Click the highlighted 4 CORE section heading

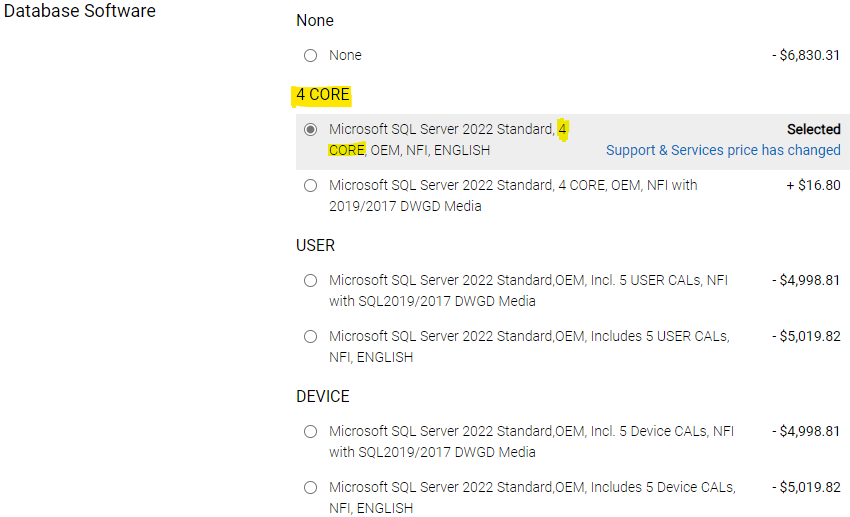323,95
